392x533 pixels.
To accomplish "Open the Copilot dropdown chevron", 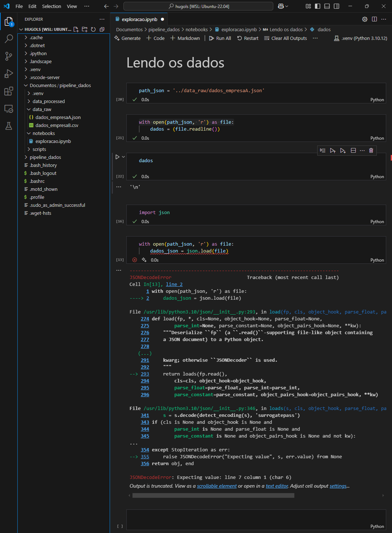I will coord(287,6).
